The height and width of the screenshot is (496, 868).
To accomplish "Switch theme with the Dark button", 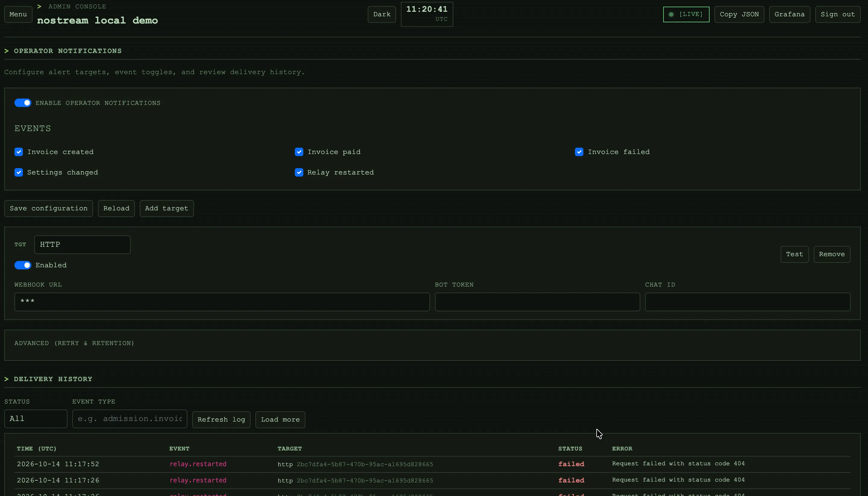I will coord(382,14).
